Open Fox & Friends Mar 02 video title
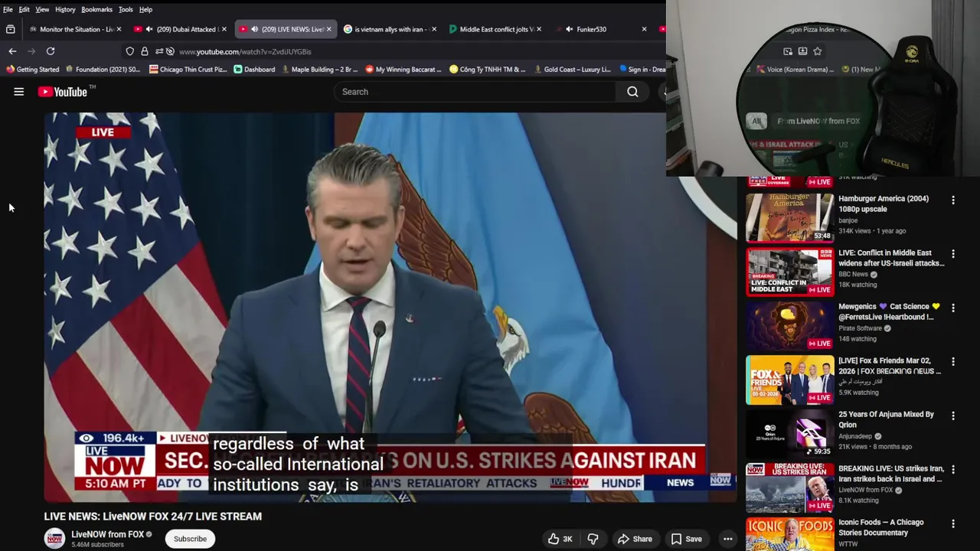This screenshot has width=980, height=551. [890, 366]
